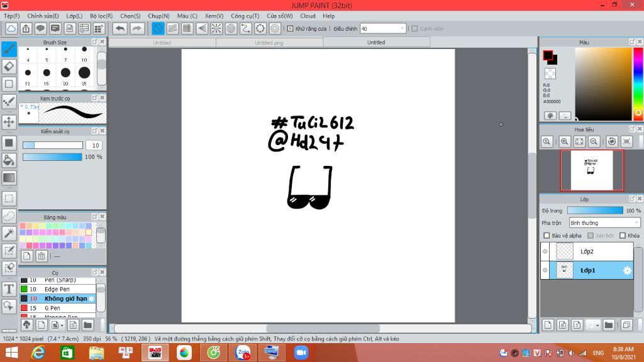Open Lớp1 layer settings gear
644x362 pixels.
[x=627, y=270]
